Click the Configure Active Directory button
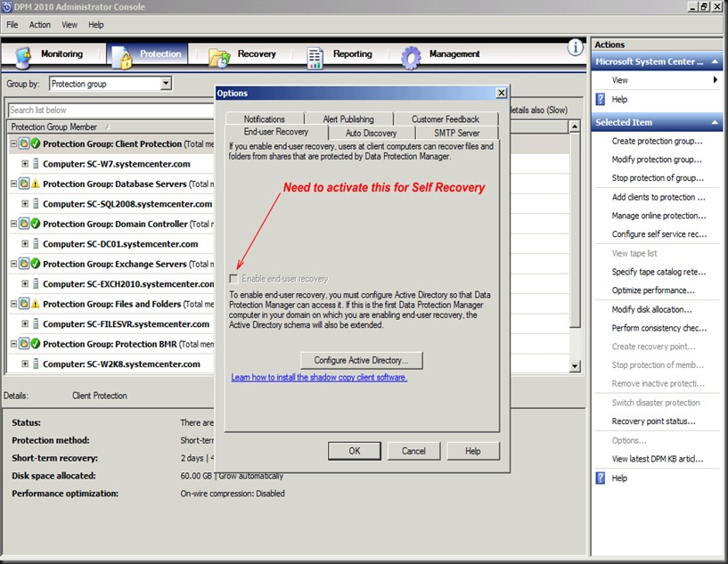Image resolution: width=728 pixels, height=564 pixels. tap(361, 360)
